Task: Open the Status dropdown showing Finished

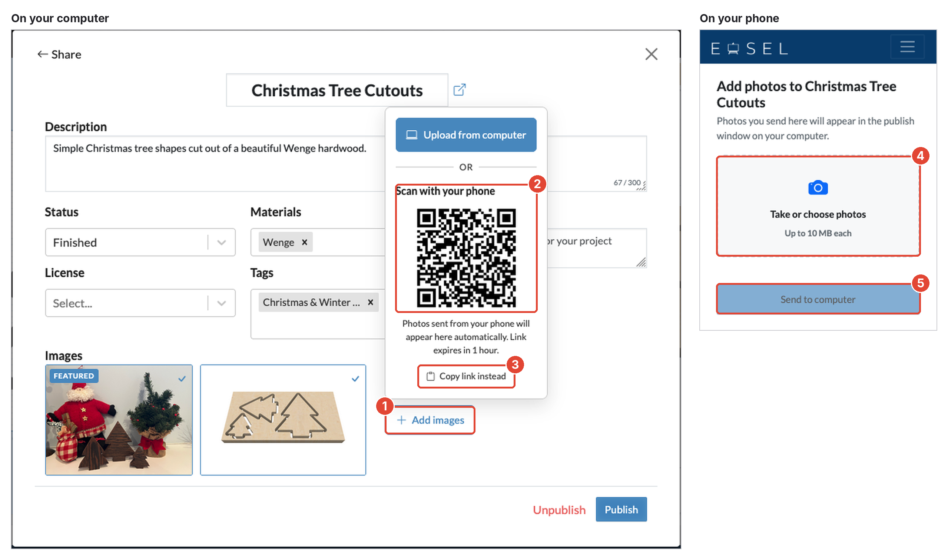Action: (x=140, y=242)
